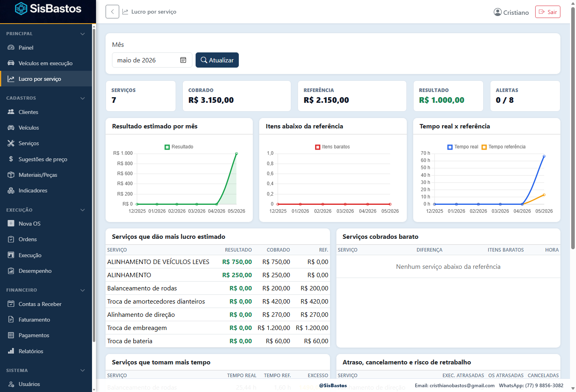Click the Troca de embreagem row
The width and height of the screenshot is (576, 392).
(x=218, y=328)
